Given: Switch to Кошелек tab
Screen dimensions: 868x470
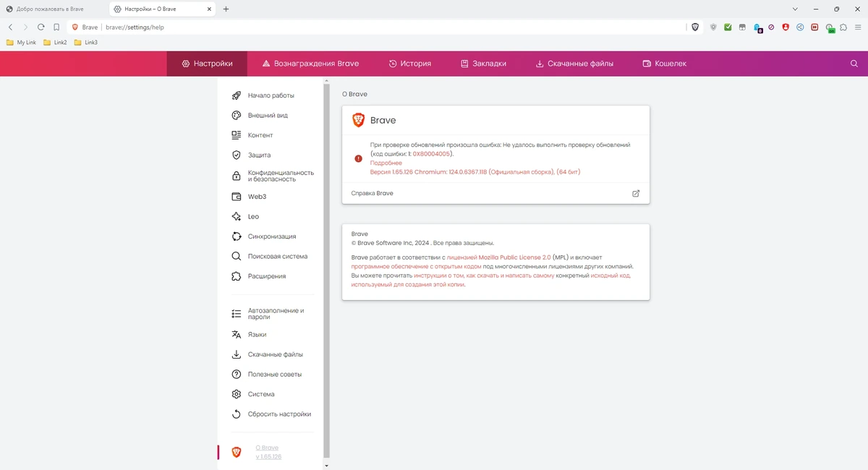Looking at the screenshot, I should (664, 64).
